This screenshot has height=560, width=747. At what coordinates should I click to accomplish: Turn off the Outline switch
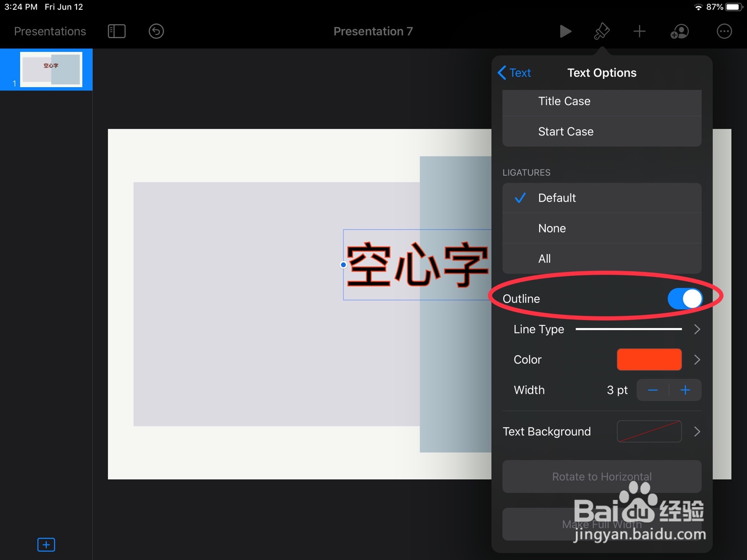point(685,299)
